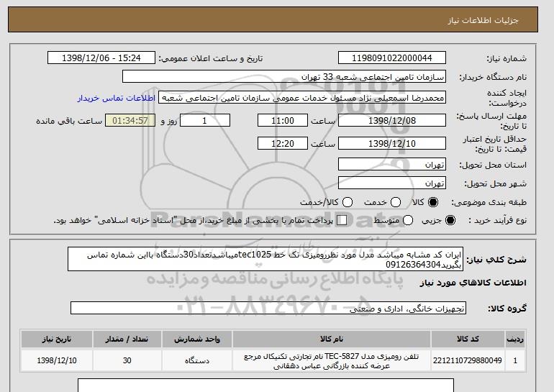Click the request creator name field
554x392 pixels.
click(x=302, y=98)
